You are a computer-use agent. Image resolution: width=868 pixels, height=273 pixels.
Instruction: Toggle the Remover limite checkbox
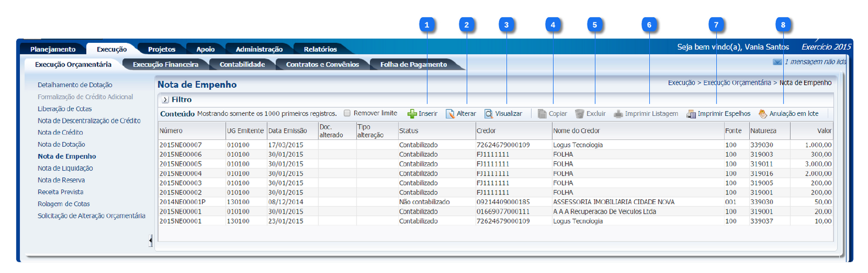click(347, 113)
